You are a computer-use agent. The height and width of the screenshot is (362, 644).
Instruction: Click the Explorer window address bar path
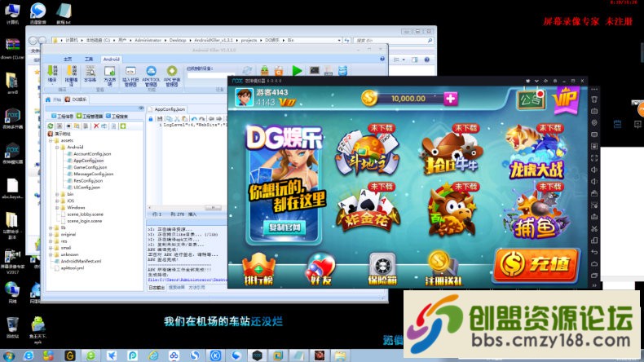coord(196,40)
